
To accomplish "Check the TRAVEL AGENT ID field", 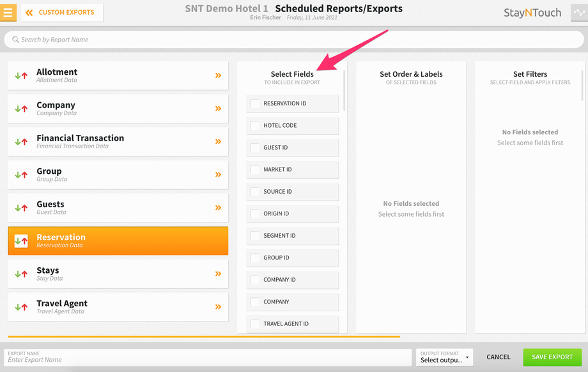I will tap(255, 324).
